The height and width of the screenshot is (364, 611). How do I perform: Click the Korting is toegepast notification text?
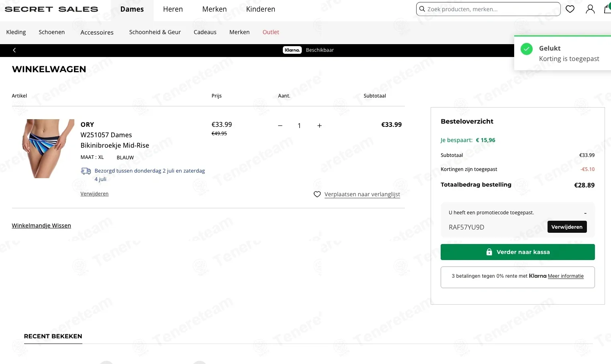pos(569,59)
